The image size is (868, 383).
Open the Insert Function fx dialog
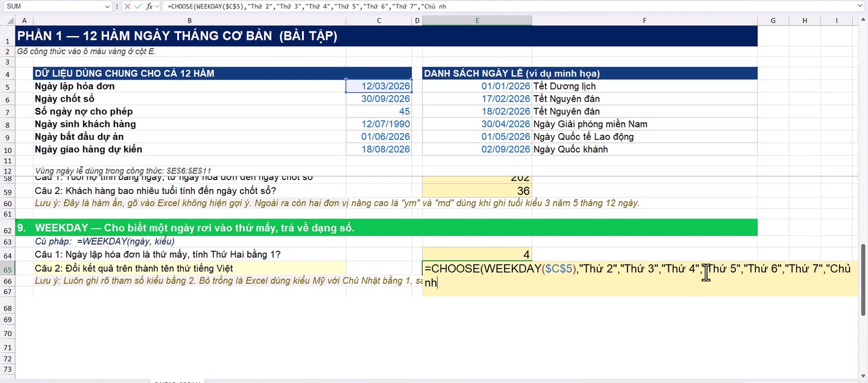click(x=149, y=6)
